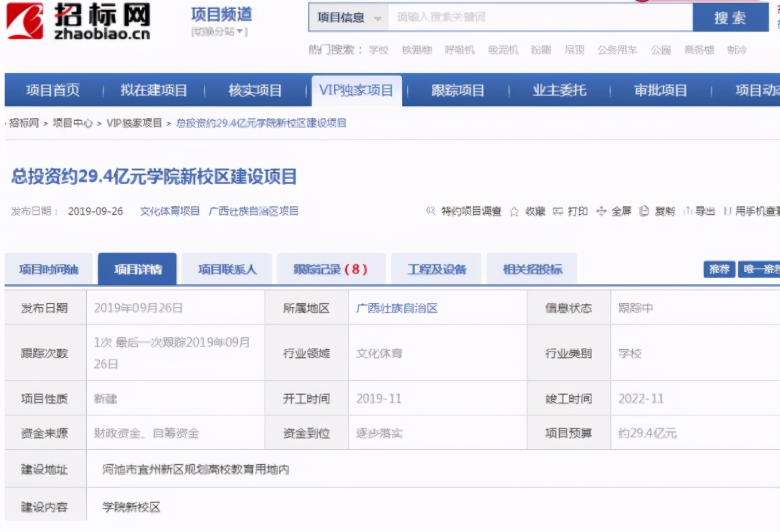Image resolution: width=780 pixels, height=532 pixels.
Task: Select VIP独家项目 in the navigation bar
Action: pyautogui.click(x=356, y=90)
